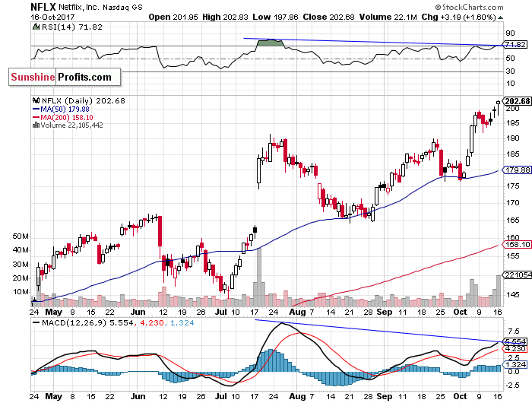Click the SunshineProfits.com logo

pos(65,77)
